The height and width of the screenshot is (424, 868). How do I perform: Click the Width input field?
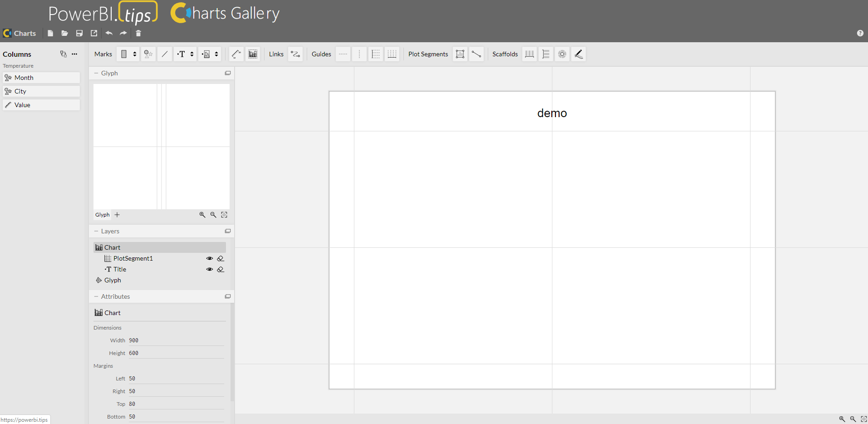pos(176,340)
